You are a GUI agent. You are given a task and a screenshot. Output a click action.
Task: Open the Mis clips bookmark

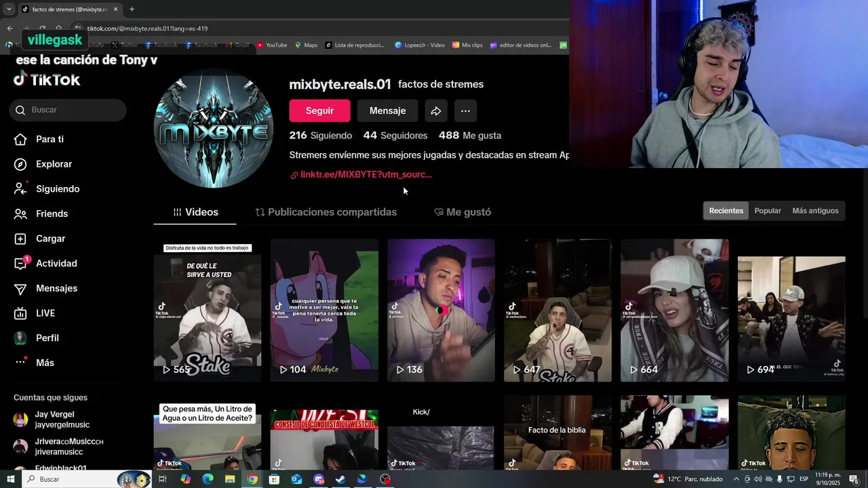pos(467,45)
